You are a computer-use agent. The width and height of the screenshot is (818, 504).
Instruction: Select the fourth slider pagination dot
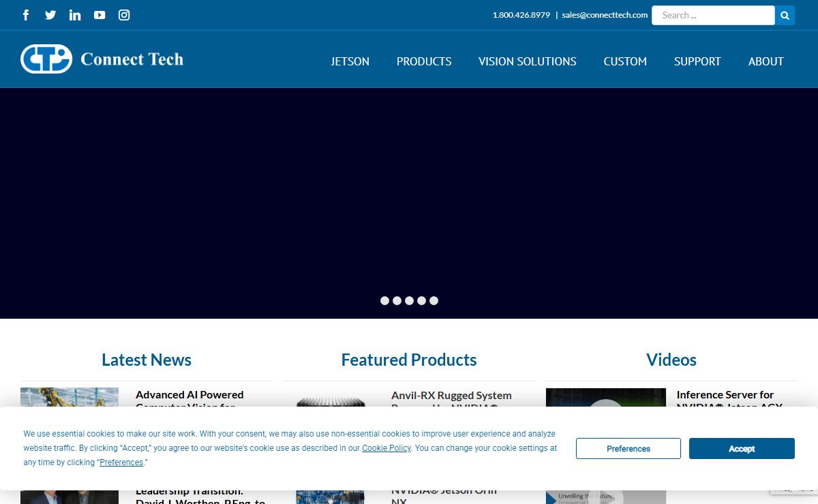[x=421, y=300]
